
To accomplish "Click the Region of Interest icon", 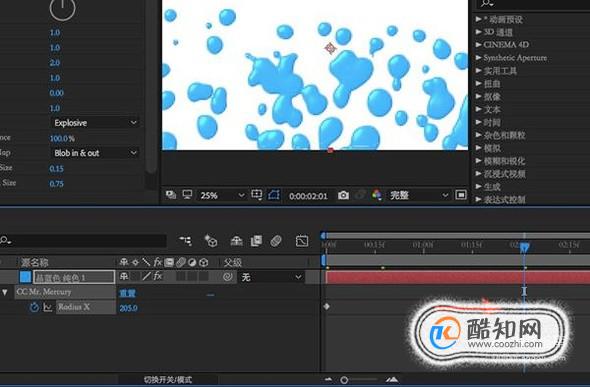I will point(461,195).
